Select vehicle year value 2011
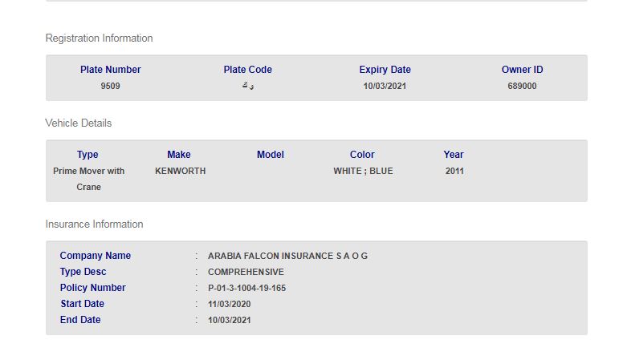The image size is (627, 364). [454, 171]
